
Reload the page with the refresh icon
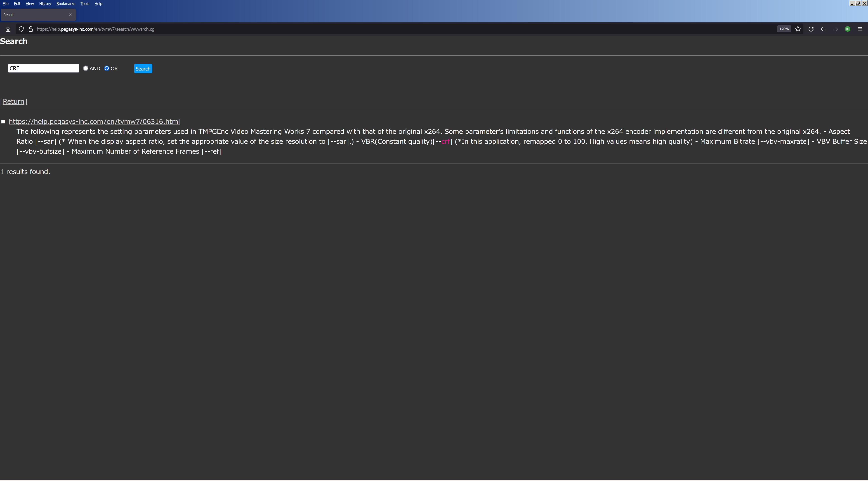[811, 29]
